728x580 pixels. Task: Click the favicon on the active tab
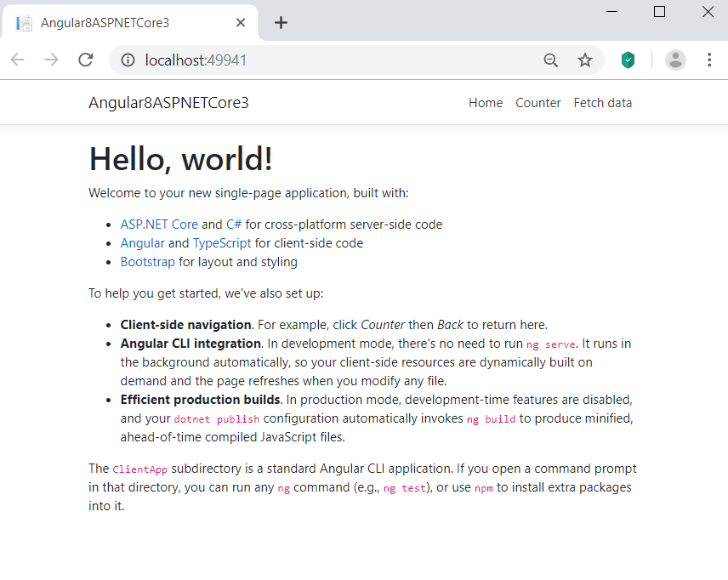pyautogui.click(x=23, y=23)
